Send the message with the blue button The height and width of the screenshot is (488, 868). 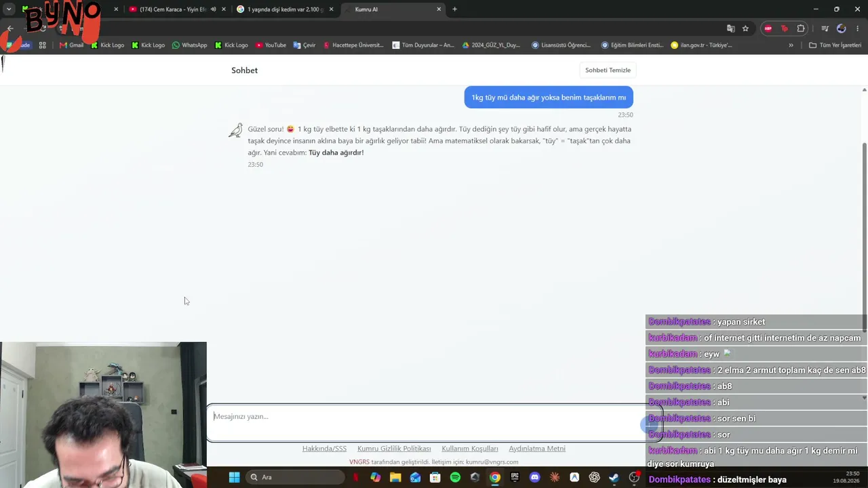coord(650,424)
